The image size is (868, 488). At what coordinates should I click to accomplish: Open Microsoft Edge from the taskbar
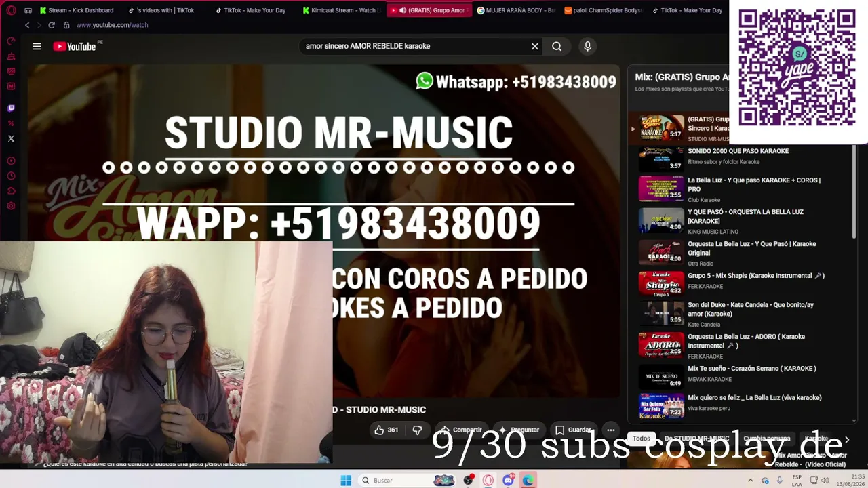(x=528, y=480)
